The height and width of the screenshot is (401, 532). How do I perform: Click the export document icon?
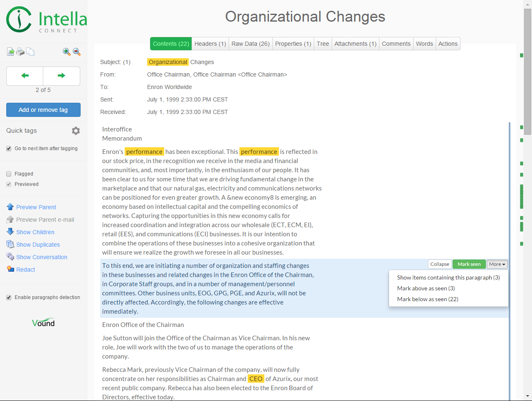(x=10, y=52)
